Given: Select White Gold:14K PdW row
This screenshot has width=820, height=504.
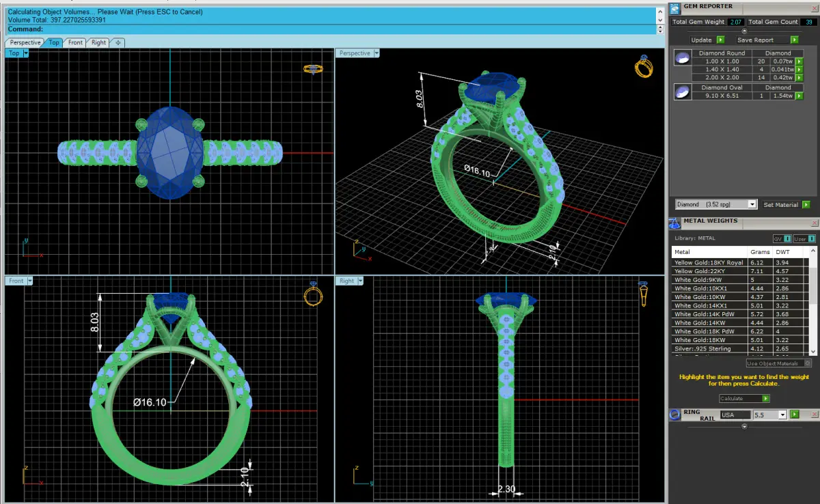Looking at the screenshot, I should [740, 314].
